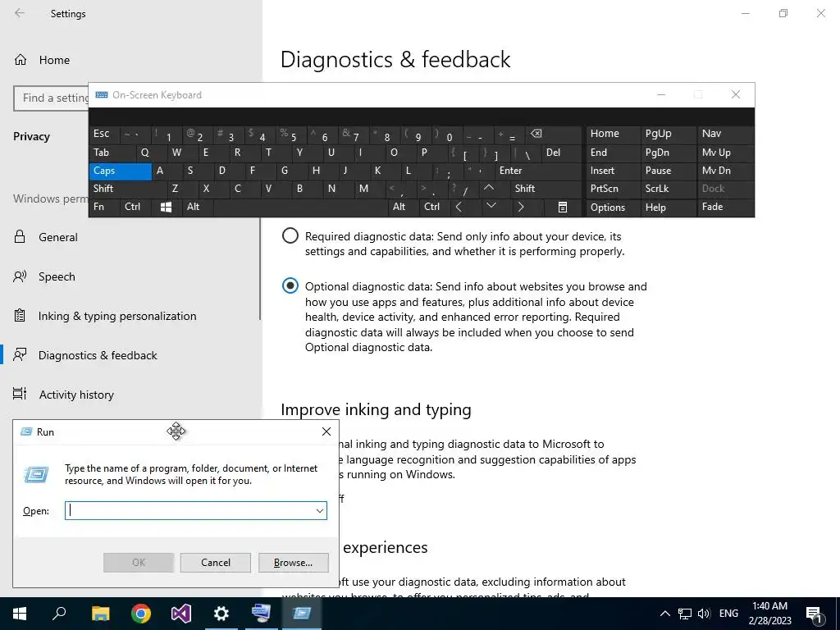Image resolution: width=840 pixels, height=630 pixels.
Task: Click Browse in Run dialog
Action: coord(293,563)
